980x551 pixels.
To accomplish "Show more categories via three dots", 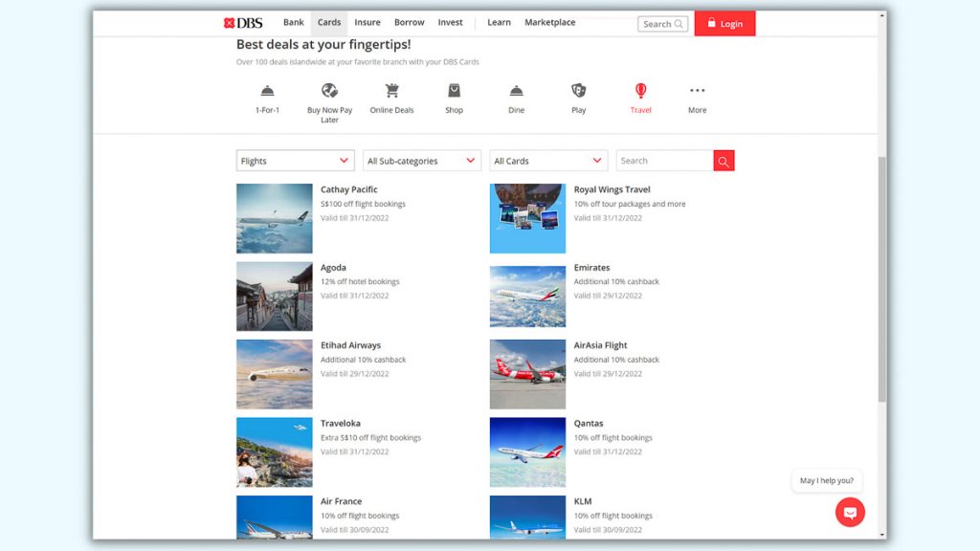I will point(698,91).
